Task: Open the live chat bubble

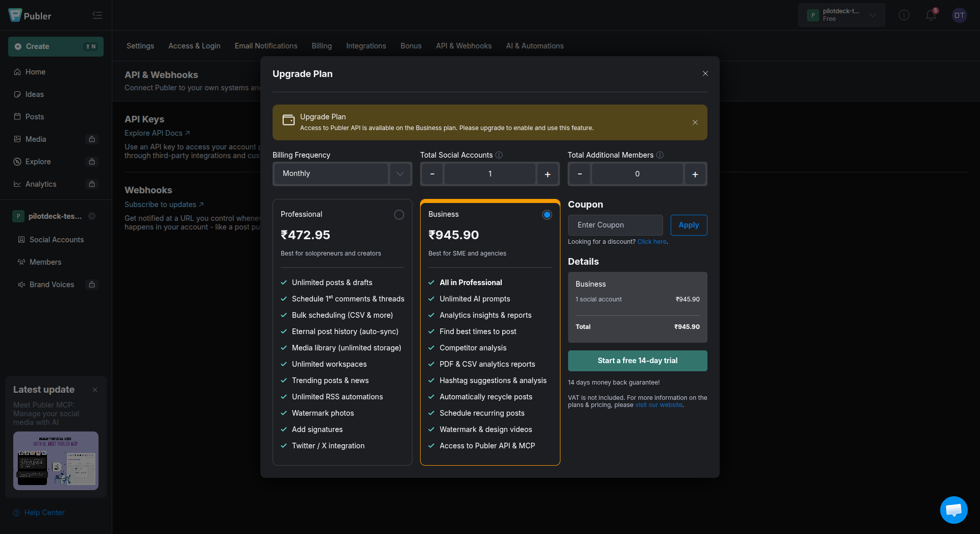Action: coord(953,510)
